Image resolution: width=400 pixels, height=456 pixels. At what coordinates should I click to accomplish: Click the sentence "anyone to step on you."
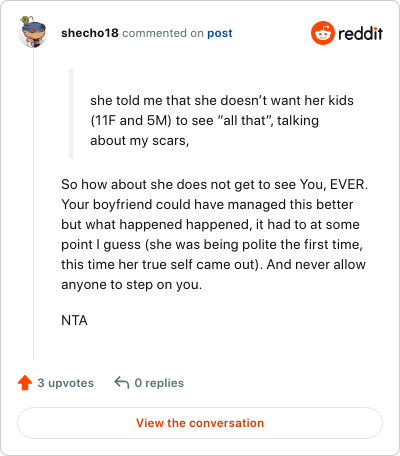(131, 284)
